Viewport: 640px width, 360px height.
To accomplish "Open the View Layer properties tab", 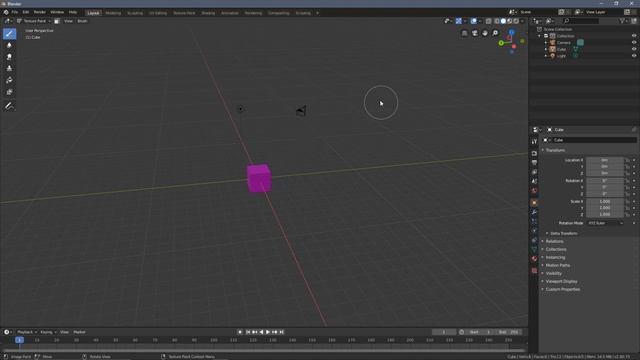I will 534,172.
